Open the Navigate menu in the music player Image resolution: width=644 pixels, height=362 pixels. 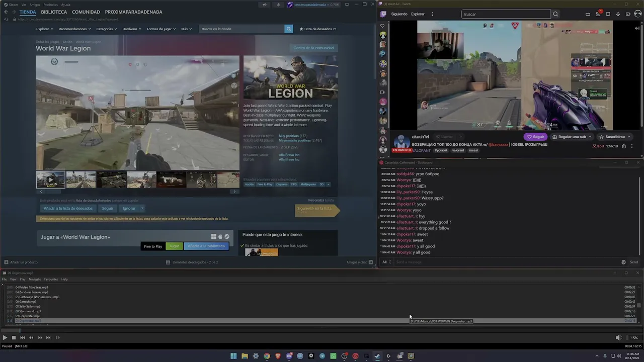point(35,280)
